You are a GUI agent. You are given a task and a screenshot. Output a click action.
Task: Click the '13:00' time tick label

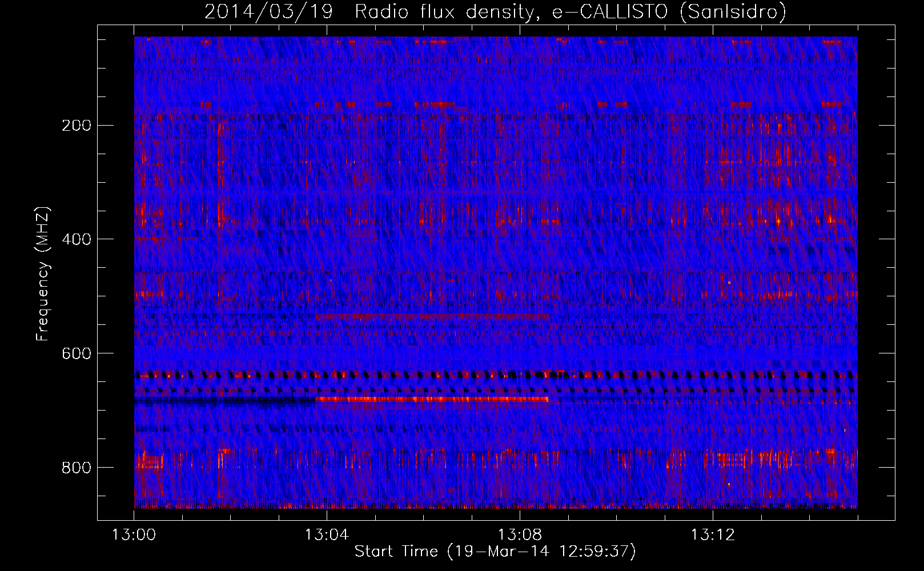[134, 535]
